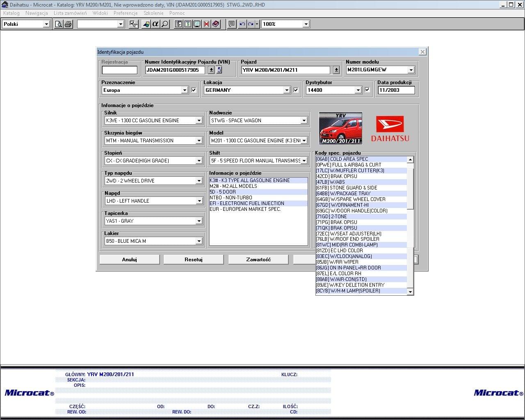
Task: Open the Preferencje menu
Action: 126,13
